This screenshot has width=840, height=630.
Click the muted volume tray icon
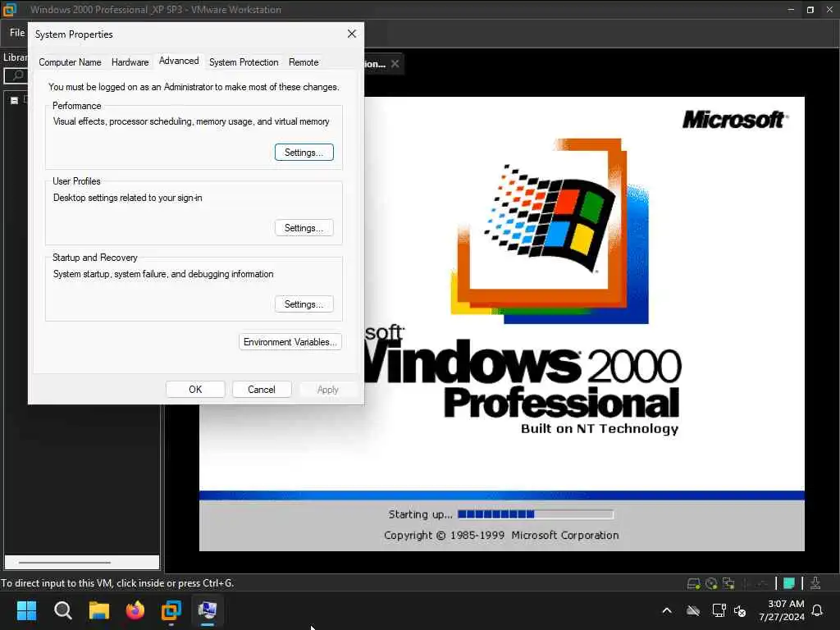click(x=740, y=610)
